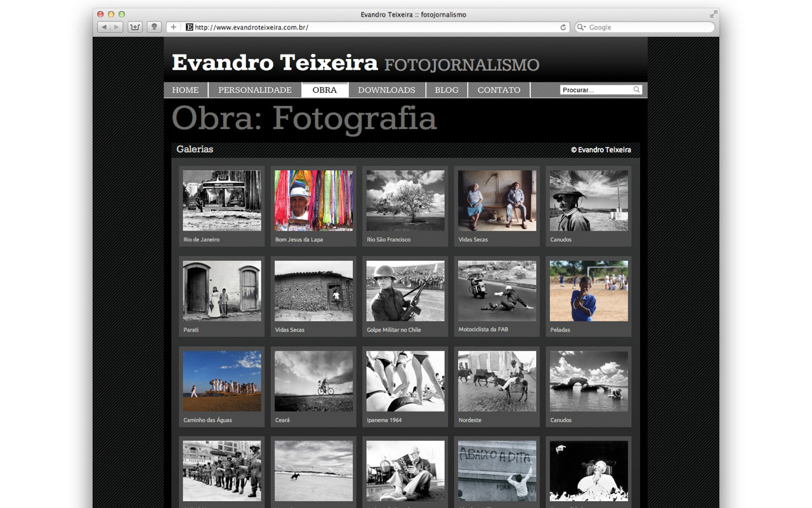812x508 pixels.
Task: Reload the page with the refresh icon
Action: pos(563,27)
